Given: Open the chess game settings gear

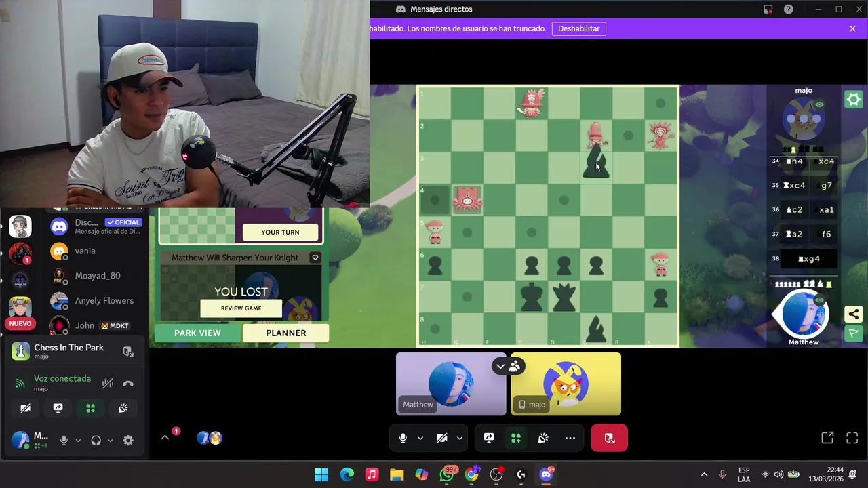Looking at the screenshot, I should click(x=853, y=100).
